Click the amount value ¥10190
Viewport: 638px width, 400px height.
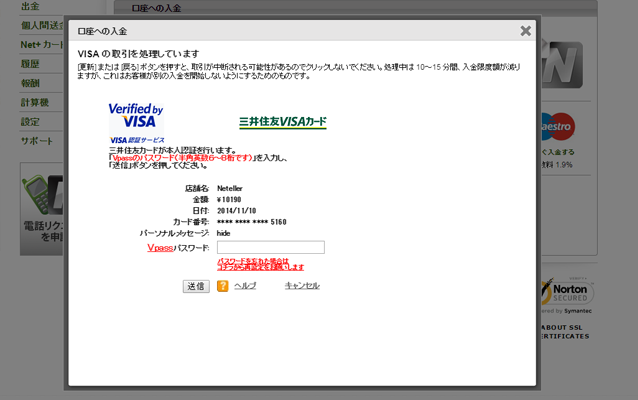coord(229,199)
